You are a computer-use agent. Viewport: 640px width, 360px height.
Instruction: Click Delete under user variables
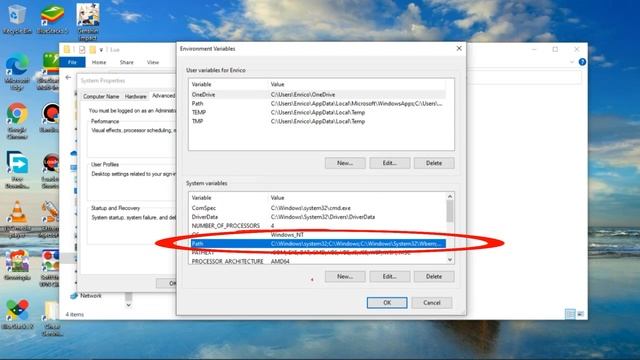434,163
